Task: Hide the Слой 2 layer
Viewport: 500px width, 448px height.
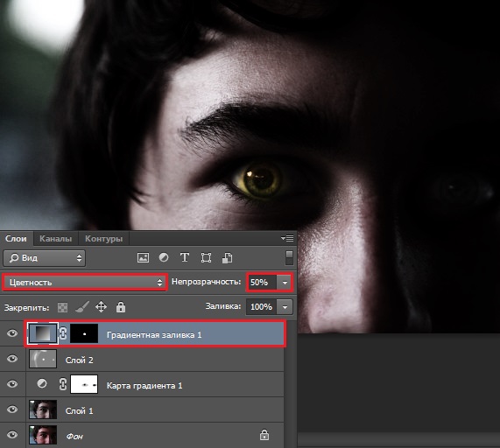Action: point(12,359)
